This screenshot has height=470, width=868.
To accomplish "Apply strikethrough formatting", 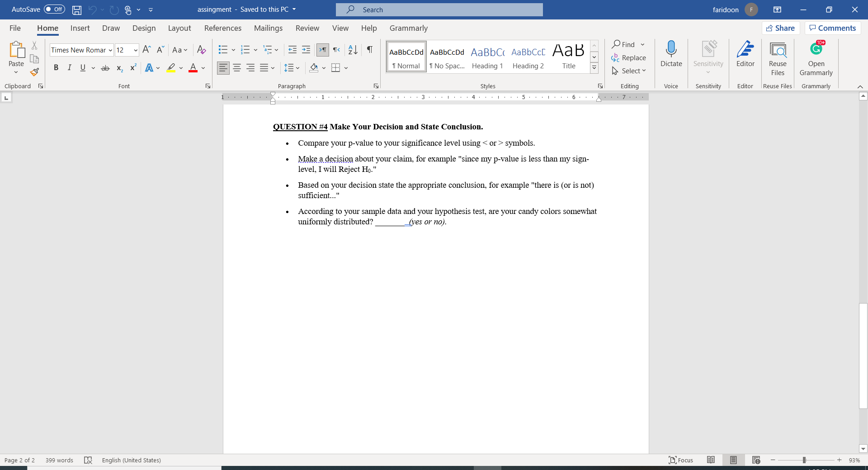I will [105, 68].
